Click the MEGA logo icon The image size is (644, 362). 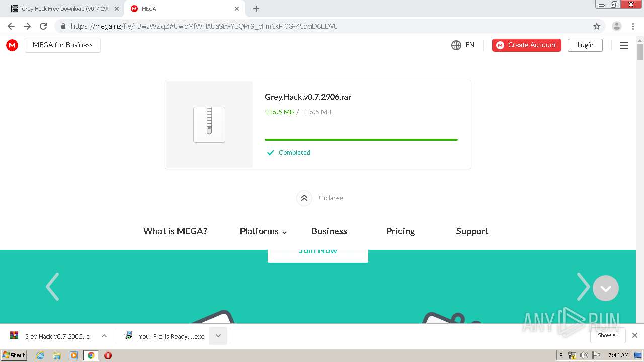coord(12,45)
